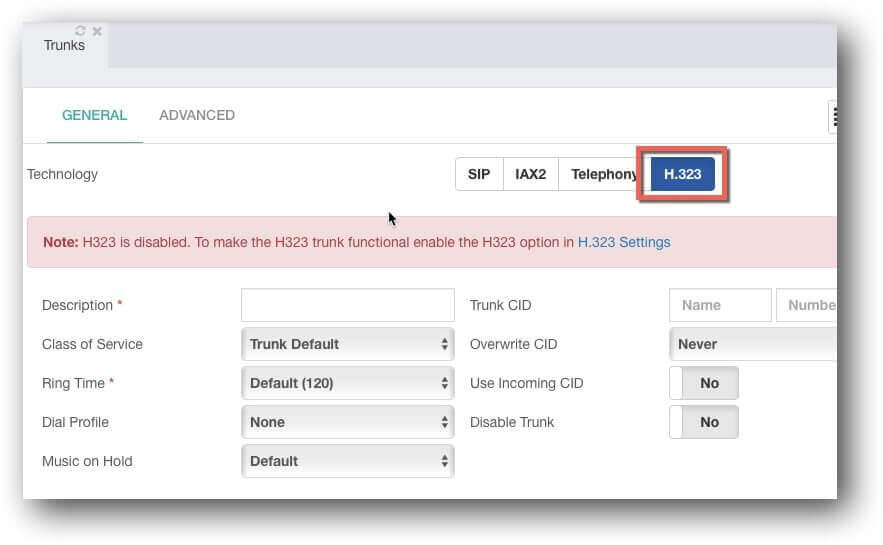The image size is (883, 545).
Task: Toggle the Use Incoming CID switch
Action: point(704,383)
